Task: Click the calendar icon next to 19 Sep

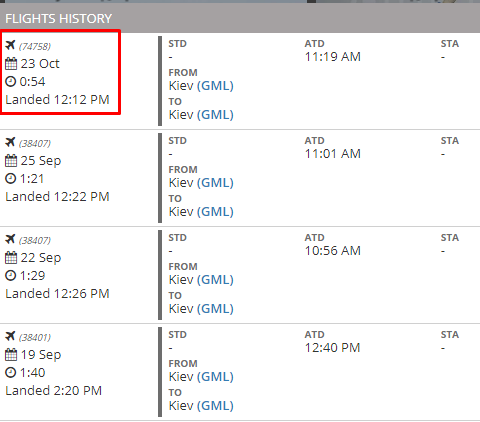Action: 11,354
